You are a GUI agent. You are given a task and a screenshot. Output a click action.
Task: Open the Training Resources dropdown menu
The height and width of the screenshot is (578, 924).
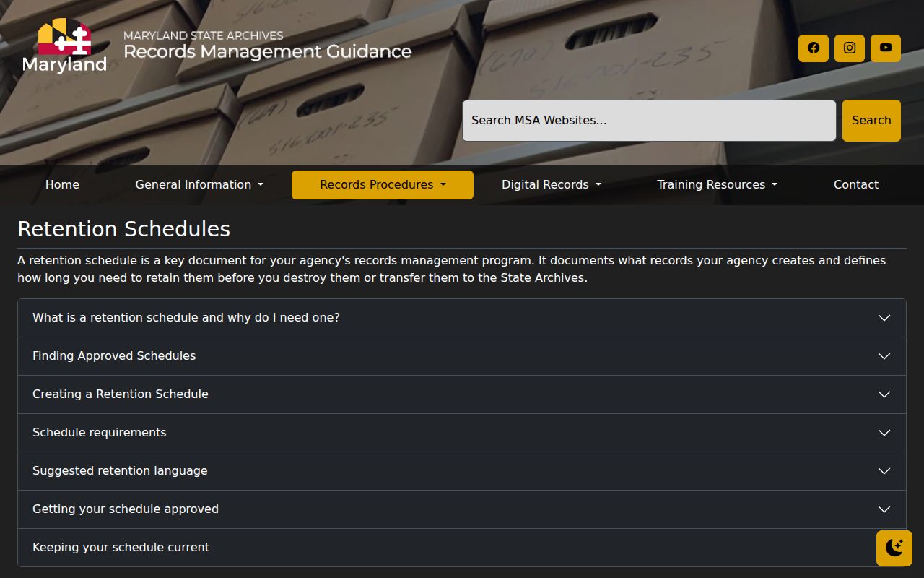click(717, 185)
